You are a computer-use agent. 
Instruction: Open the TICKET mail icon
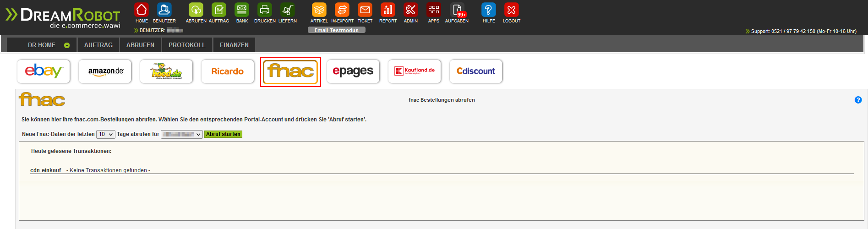click(x=365, y=10)
